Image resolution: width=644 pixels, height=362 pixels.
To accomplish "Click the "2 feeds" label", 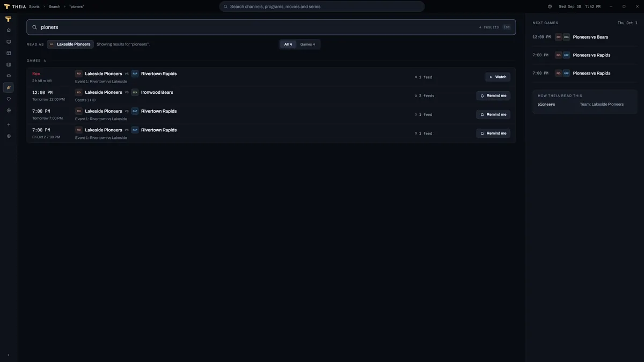I will pyautogui.click(x=425, y=96).
